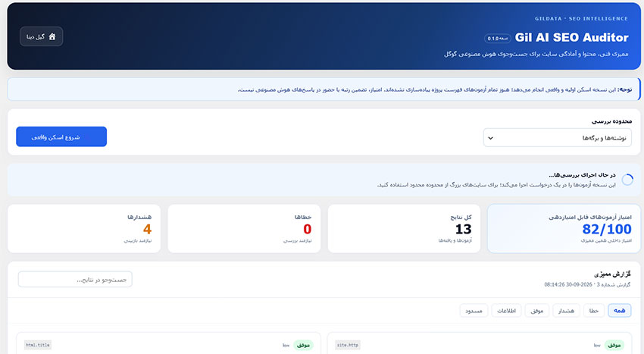Click the 82/100 score value
This screenshot has height=354, width=644.
(607, 229)
